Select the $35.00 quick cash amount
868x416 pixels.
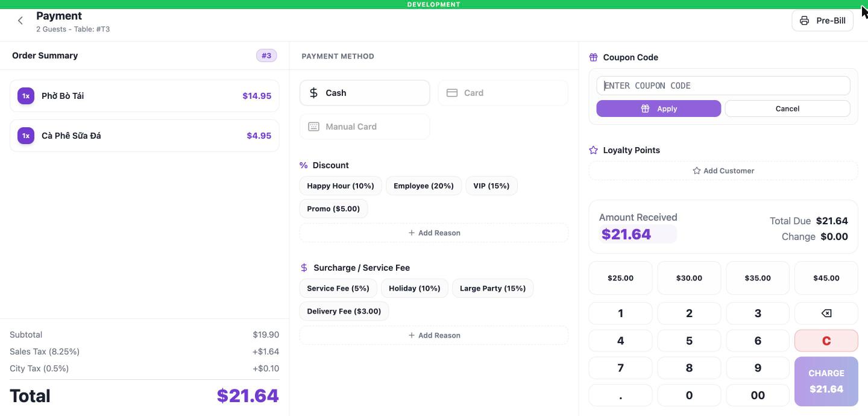[x=758, y=278]
